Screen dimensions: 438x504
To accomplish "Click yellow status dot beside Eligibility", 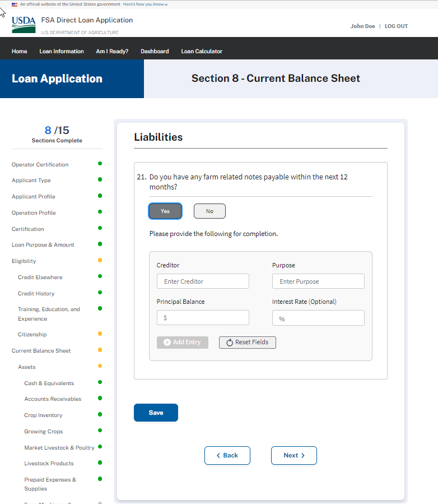I will tap(100, 260).
